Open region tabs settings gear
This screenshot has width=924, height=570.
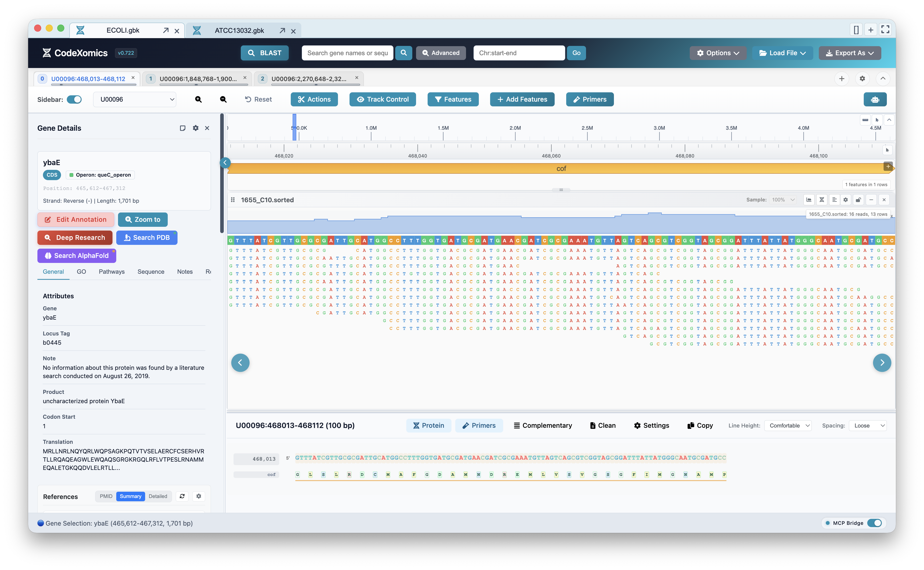pos(862,79)
